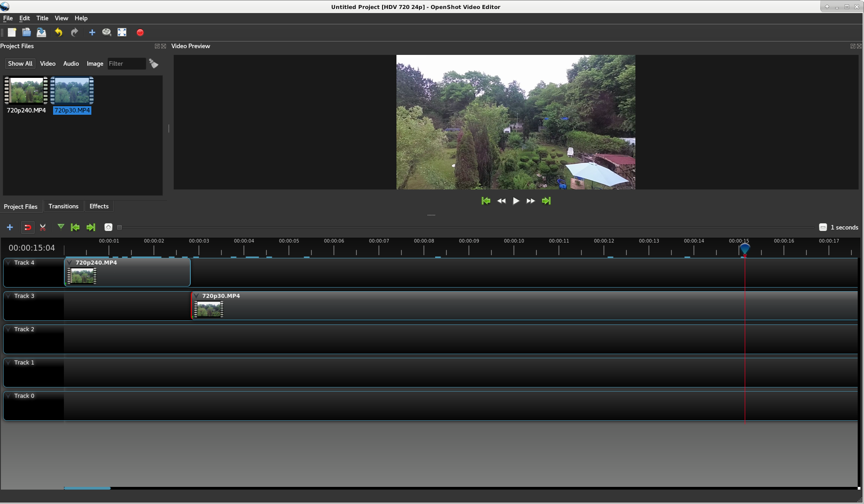Filter project files by Audio
This screenshot has height=504, width=864.
pyautogui.click(x=71, y=63)
